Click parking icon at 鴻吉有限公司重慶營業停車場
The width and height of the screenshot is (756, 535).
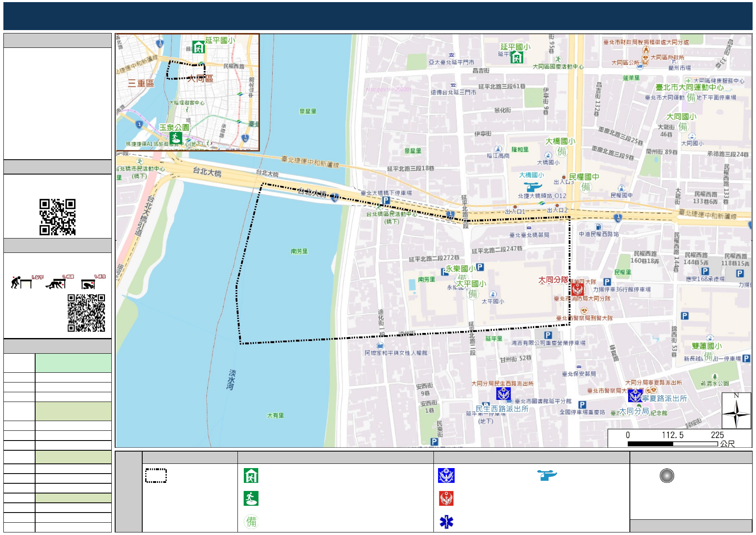point(548,335)
